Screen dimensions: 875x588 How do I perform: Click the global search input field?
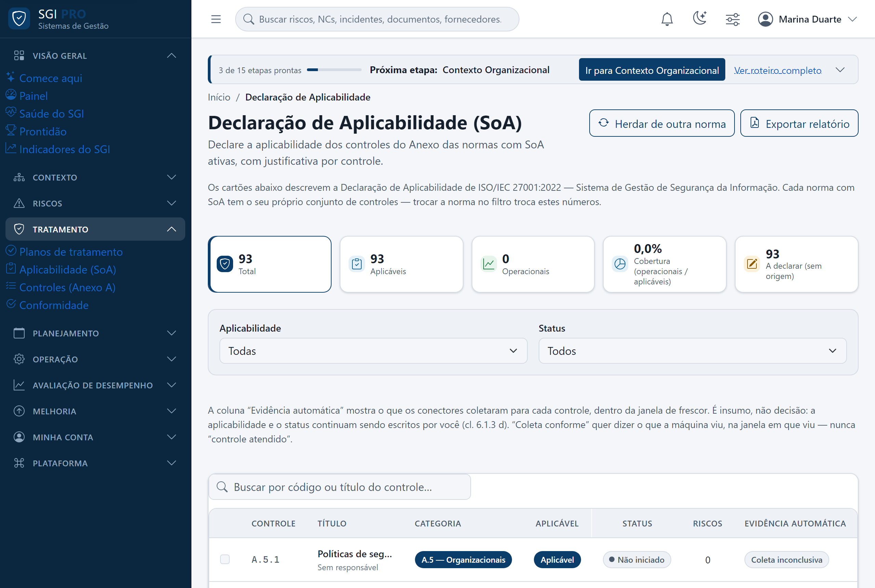tap(377, 19)
